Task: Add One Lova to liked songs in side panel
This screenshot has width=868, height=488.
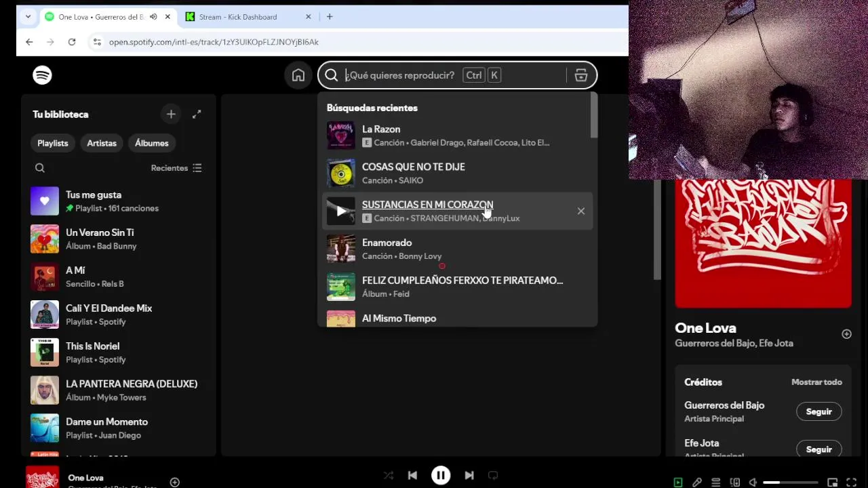Action: [846, 333]
